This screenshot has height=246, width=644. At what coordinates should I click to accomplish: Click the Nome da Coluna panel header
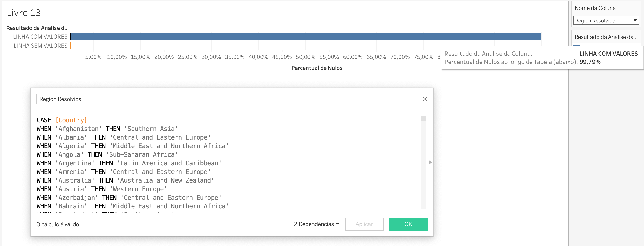click(x=595, y=8)
